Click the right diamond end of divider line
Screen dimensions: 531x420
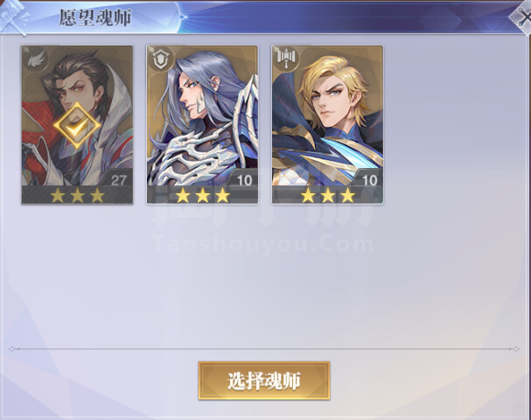(516, 349)
